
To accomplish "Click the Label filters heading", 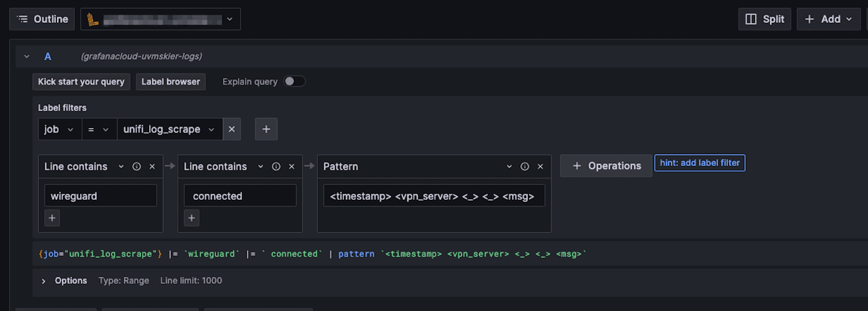I will 62,108.
